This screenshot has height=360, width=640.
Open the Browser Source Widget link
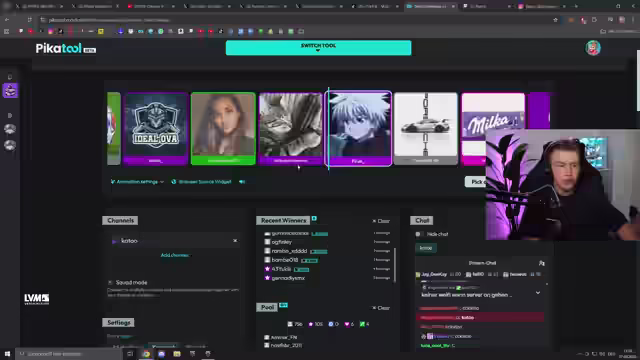[201, 182]
